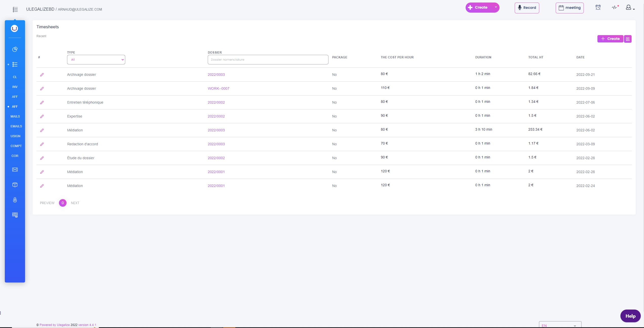Open the activity pulse notifications icon
This screenshot has height=328, width=644.
615,7
